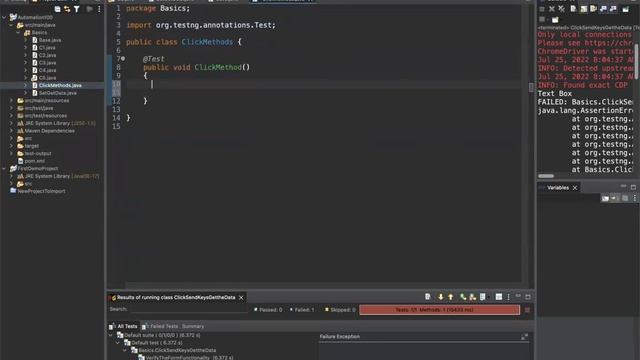Collapse Default test node in results
This screenshot has height=360, width=640.
[118, 343]
